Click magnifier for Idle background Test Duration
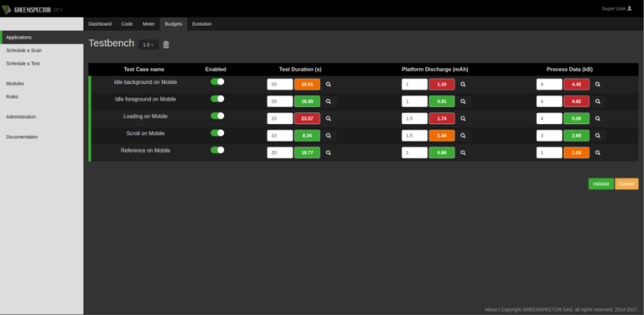 tap(329, 85)
